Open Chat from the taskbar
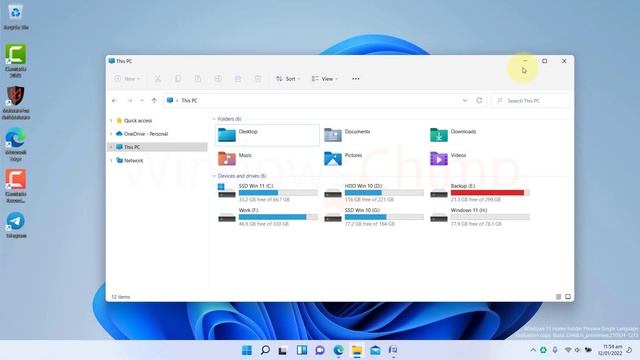The image size is (640, 360). [320, 350]
